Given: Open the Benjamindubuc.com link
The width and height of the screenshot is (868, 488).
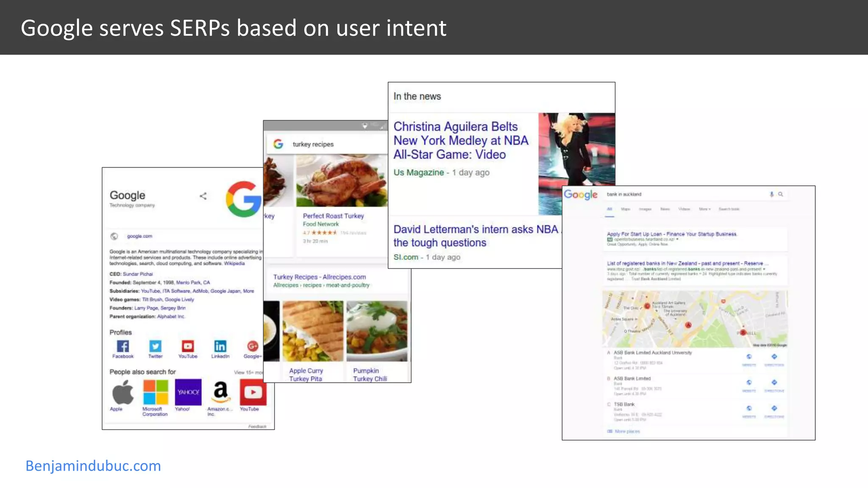Looking at the screenshot, I should pyautogui.click(x=93, y=466).
